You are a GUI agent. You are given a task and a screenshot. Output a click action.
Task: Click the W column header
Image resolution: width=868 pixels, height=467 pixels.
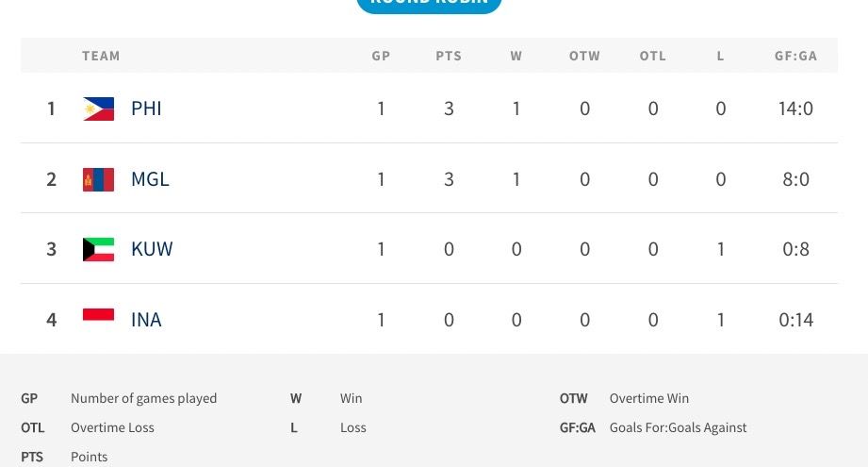tap(516, 56)
